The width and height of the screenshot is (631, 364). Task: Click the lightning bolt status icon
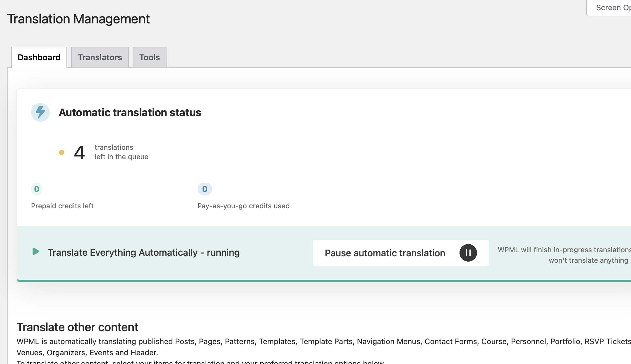pos(40,112)
